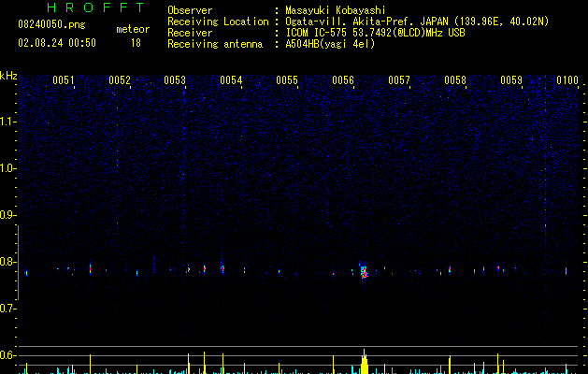Click the 0055 time marker
588x374 pixels.
287,80
